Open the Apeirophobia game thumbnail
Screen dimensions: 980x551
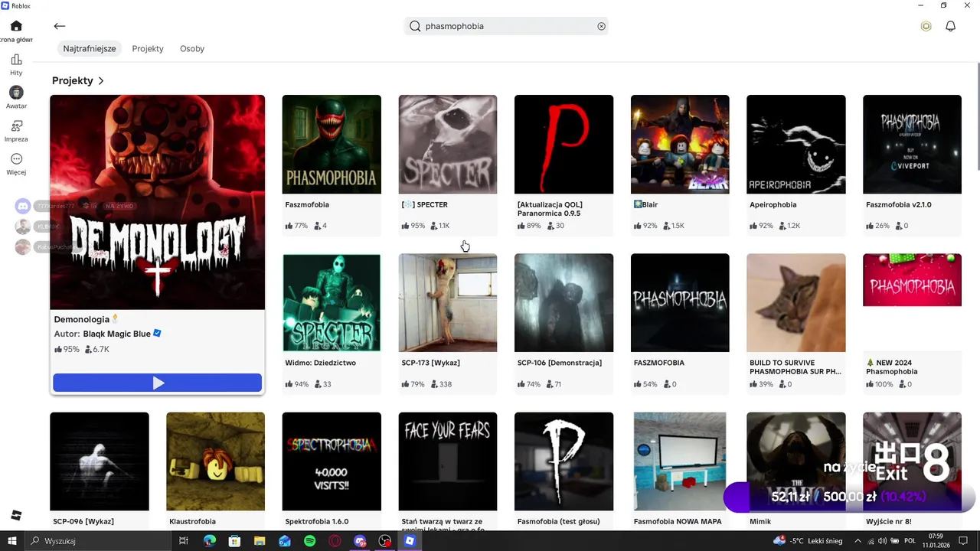796,144
